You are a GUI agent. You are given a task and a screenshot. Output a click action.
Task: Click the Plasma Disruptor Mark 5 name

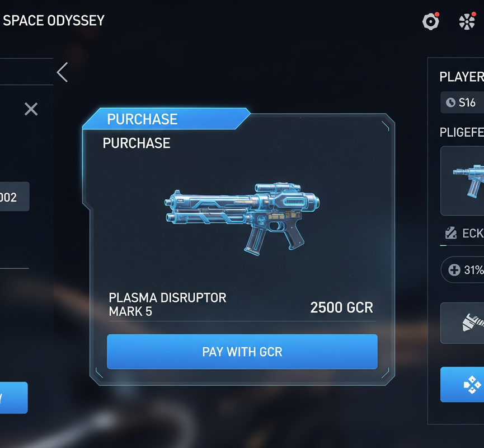coord(167,305)
